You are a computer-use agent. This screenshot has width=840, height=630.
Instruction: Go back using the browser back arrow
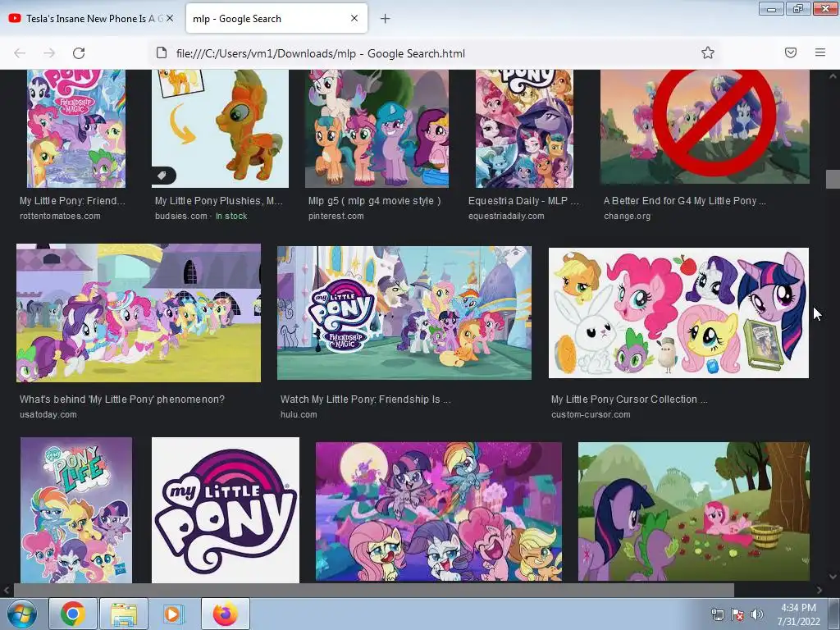click(x=20, y=53)
